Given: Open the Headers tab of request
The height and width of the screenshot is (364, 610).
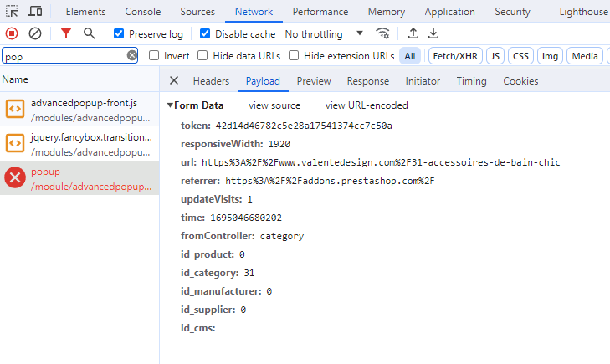Looking at the screenshot, I should click(211, 81).
